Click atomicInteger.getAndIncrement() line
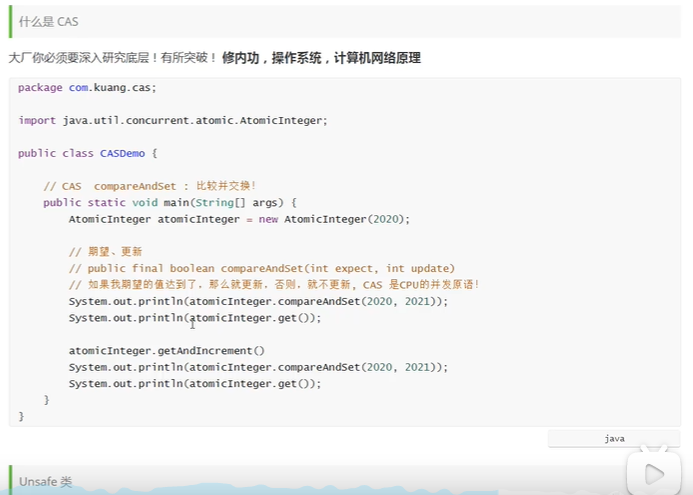Screen dimensions: 693x495 (167, 351)
